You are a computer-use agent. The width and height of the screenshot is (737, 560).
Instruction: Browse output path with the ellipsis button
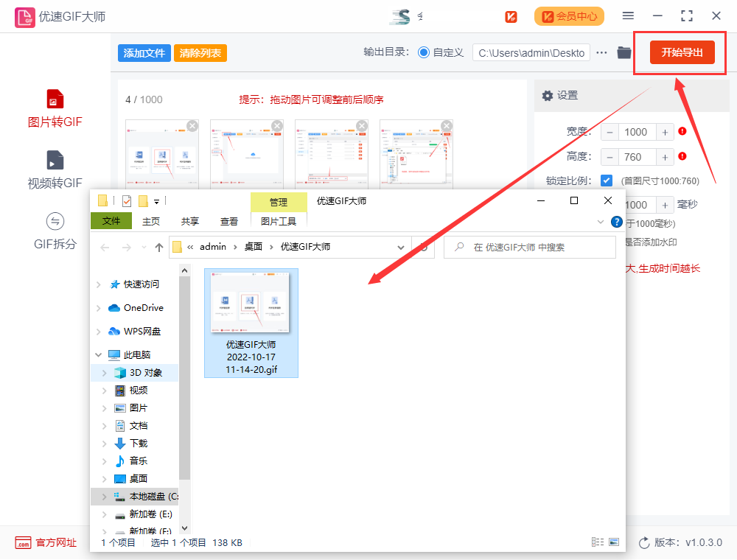pos(601,52)
